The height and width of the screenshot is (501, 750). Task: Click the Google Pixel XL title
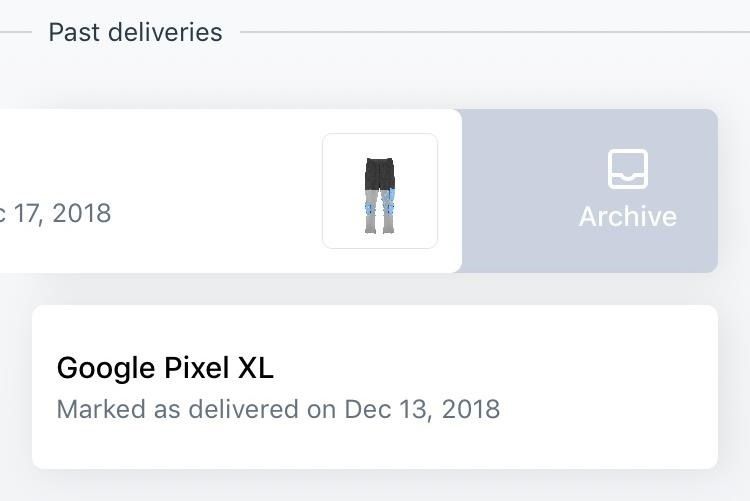click(165, 368)
